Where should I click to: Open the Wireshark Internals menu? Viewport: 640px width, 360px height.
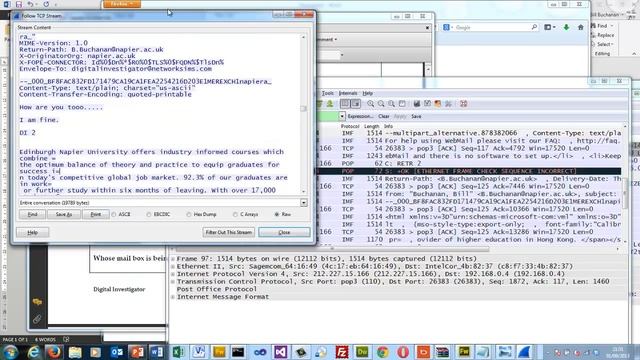[348, 93]
